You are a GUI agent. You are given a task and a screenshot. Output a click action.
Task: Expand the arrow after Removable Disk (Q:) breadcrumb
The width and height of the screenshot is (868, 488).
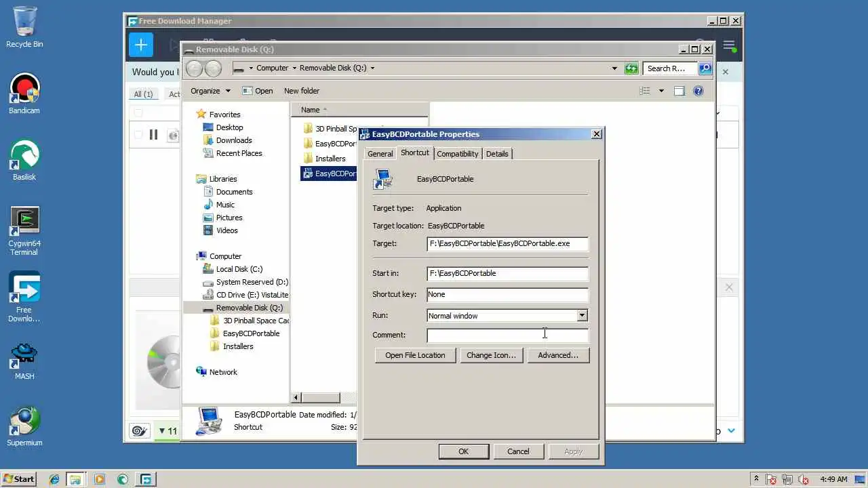click(x=372, y=68)
